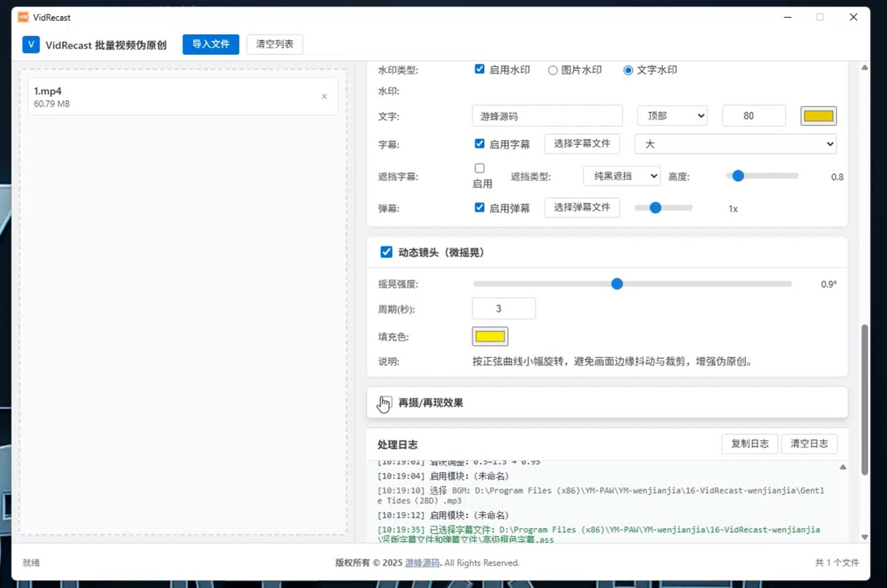The image size is (887, 588).
Task: Click the 复制日志 button
Action: point(750,444)
